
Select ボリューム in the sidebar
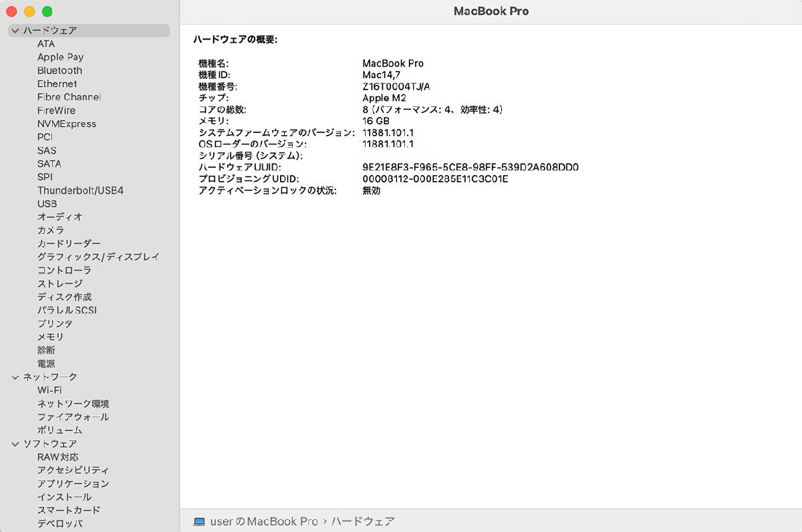(59, 430)
